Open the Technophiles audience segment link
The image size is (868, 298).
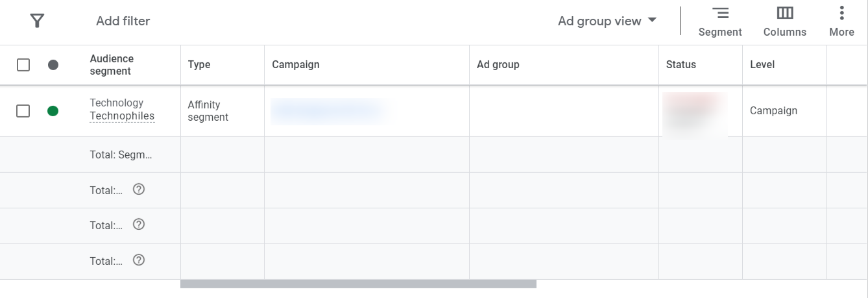pyautogui.click(x=122, y=116)
